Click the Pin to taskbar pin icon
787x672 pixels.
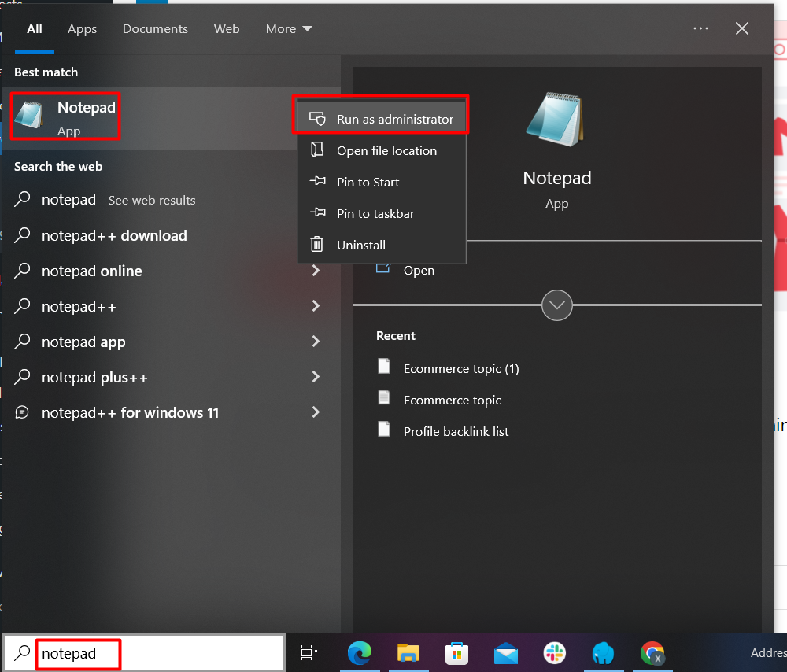point(317,212)
